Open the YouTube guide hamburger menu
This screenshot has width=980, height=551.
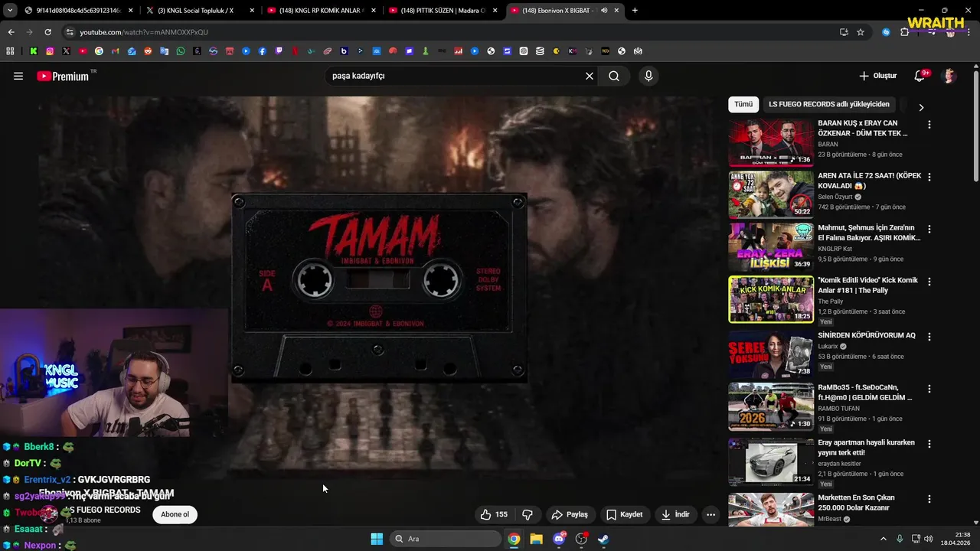[18, 76]
